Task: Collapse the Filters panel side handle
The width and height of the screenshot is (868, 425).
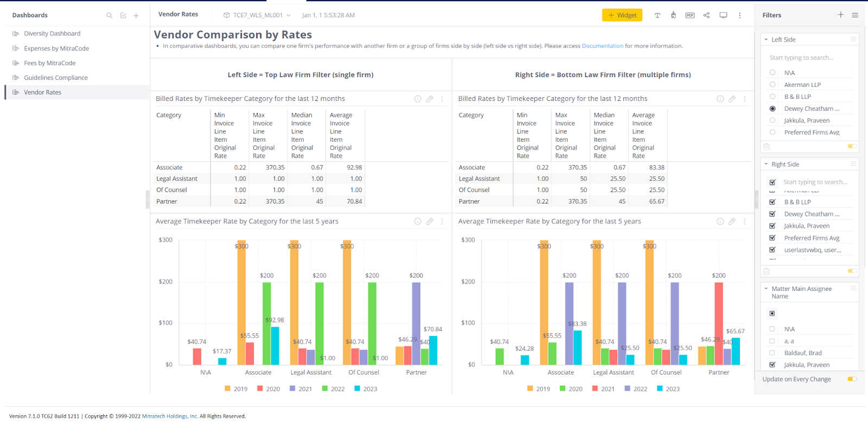Action: tap(756, 199)
